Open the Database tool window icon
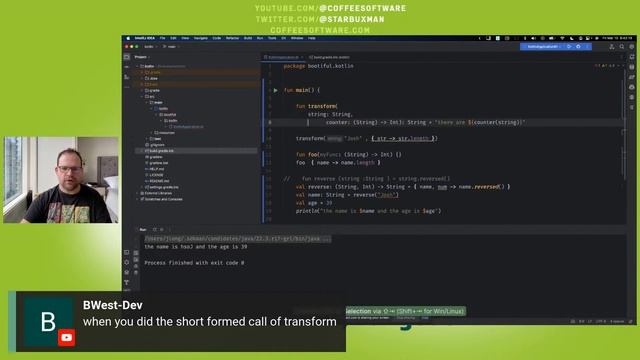The width and height of the screenshot is (640, 360). [632, 67]
